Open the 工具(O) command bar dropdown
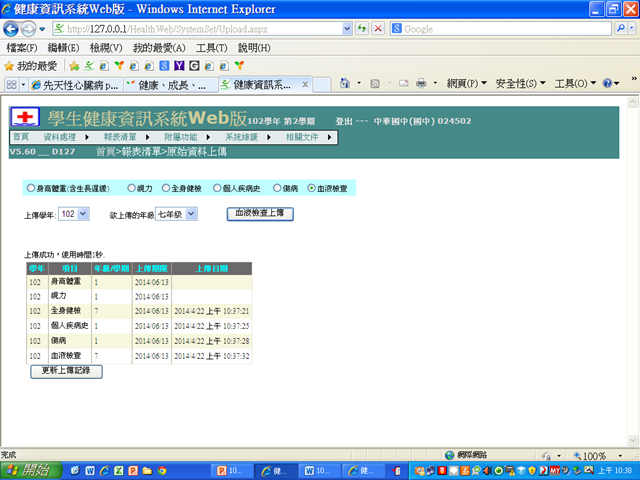Image resolution: width=640 pixels, height=480 pixels. click(575, 83)
